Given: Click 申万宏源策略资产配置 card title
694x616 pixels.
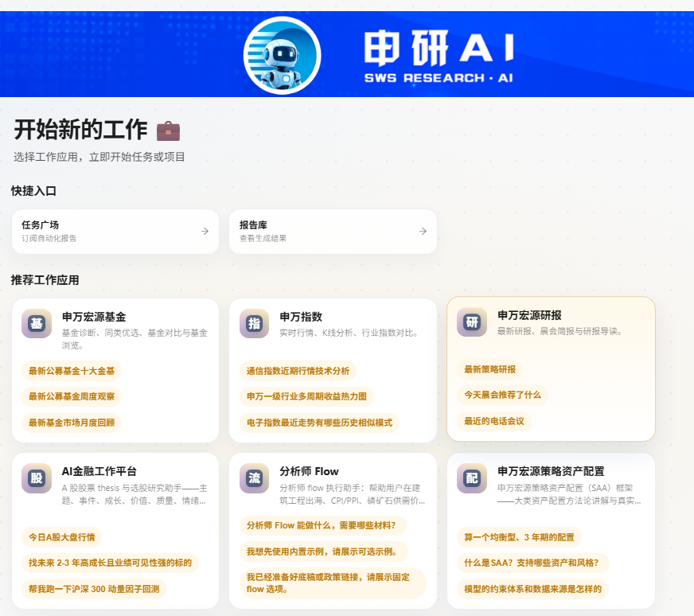Looking at the screenshot, I should [551, 471].
